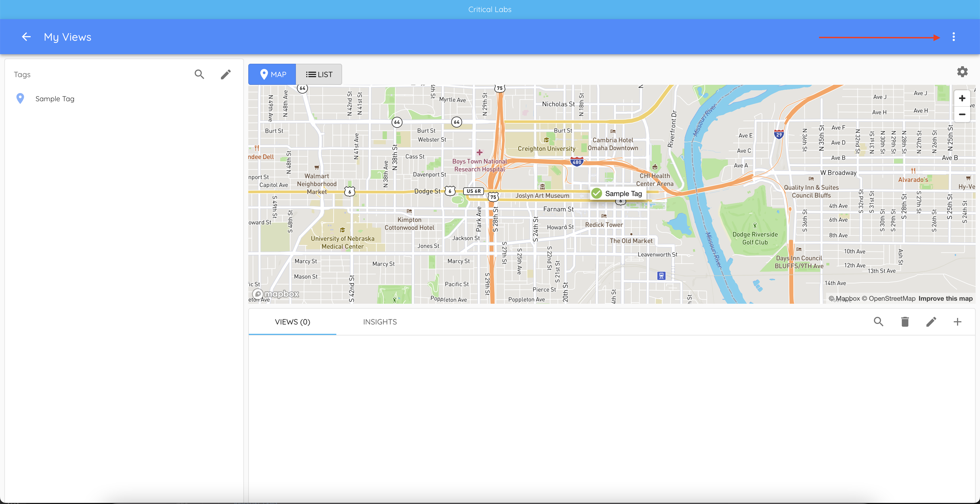The height and width of the screenshot is (504, 980).
Task: Click Walmart Neighborhood Market map label
Action: tap(317, 184)
